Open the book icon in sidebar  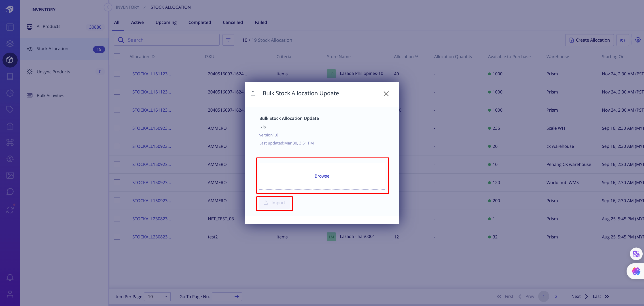pyautogui.click(x=10, y=76)
